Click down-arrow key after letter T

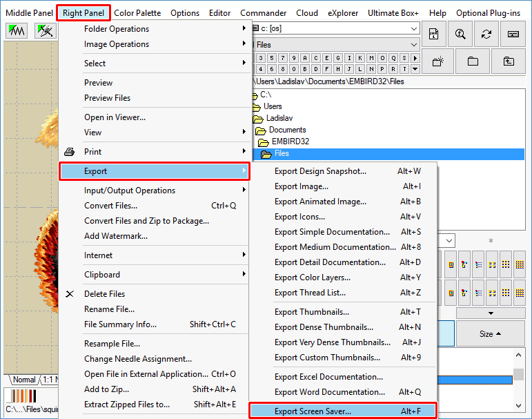415,69
